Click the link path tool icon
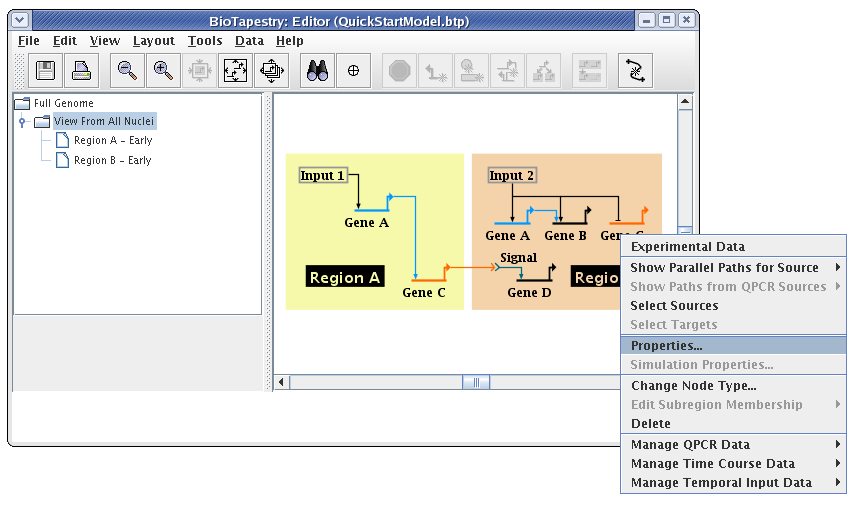Viewport: 854px width, 509px height. pos(635,70)
